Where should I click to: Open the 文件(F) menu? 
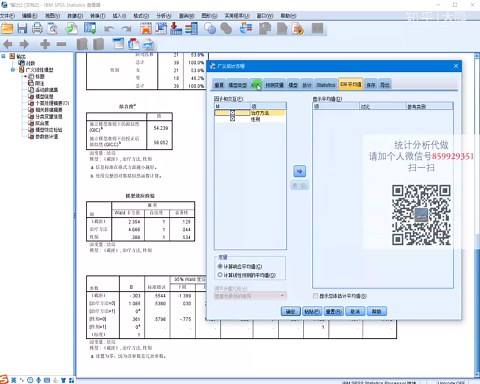(x=7, y=16)
